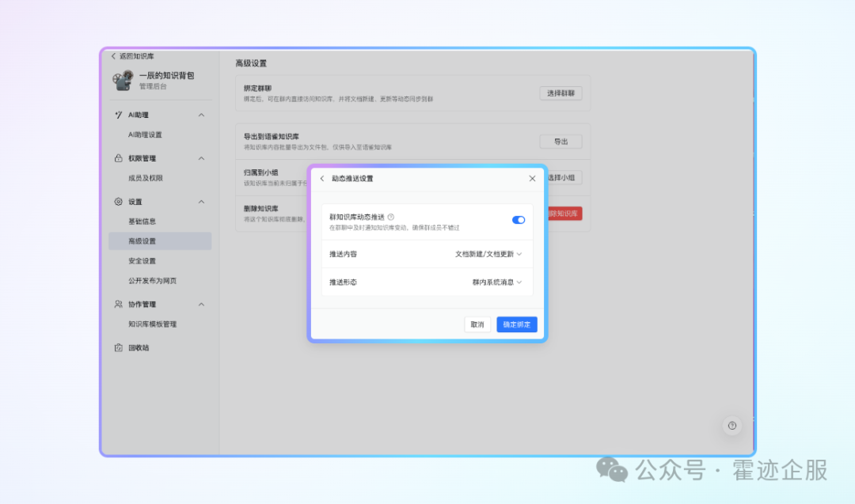The height and width of the screenshot is (504, 855).
Task: Go back in the 动态推送设置 dialog
Action: point(322,179)
